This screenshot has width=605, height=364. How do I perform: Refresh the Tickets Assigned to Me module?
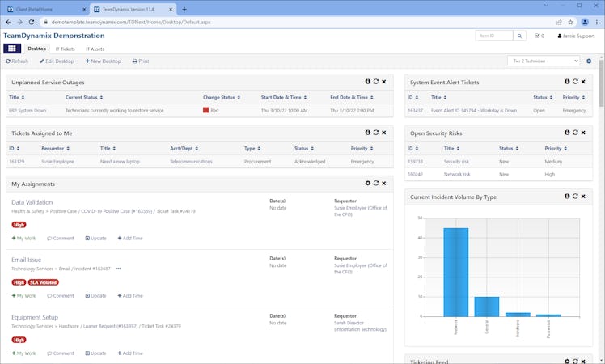(x=376, y=133)
